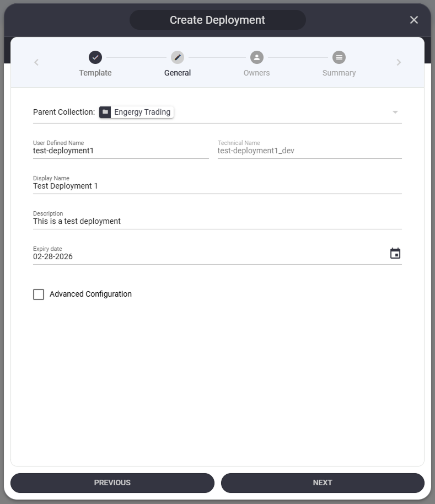Select the Engergy Trading collection chip
This screenshot has height=504, width=435.
point(142,112)
